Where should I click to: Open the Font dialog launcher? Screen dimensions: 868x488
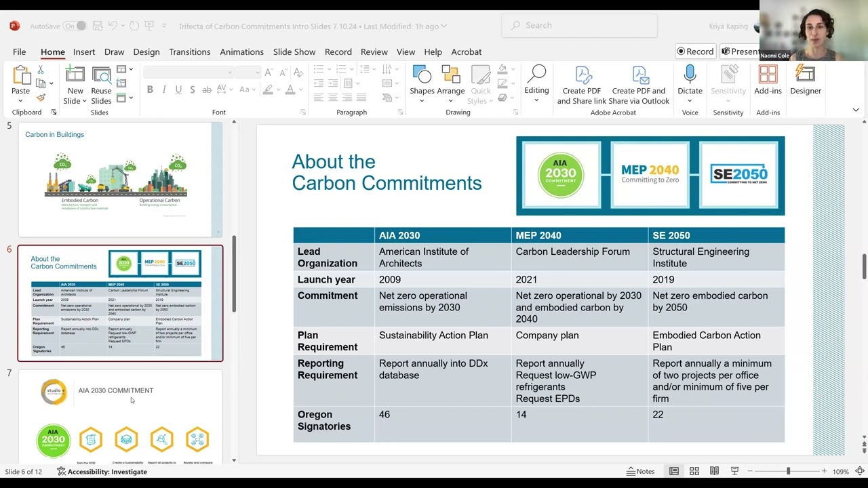[x=302, y=113]
